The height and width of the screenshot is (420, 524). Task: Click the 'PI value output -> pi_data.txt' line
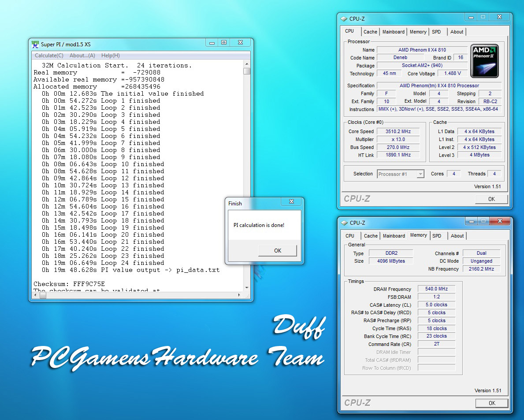[130, 270]
